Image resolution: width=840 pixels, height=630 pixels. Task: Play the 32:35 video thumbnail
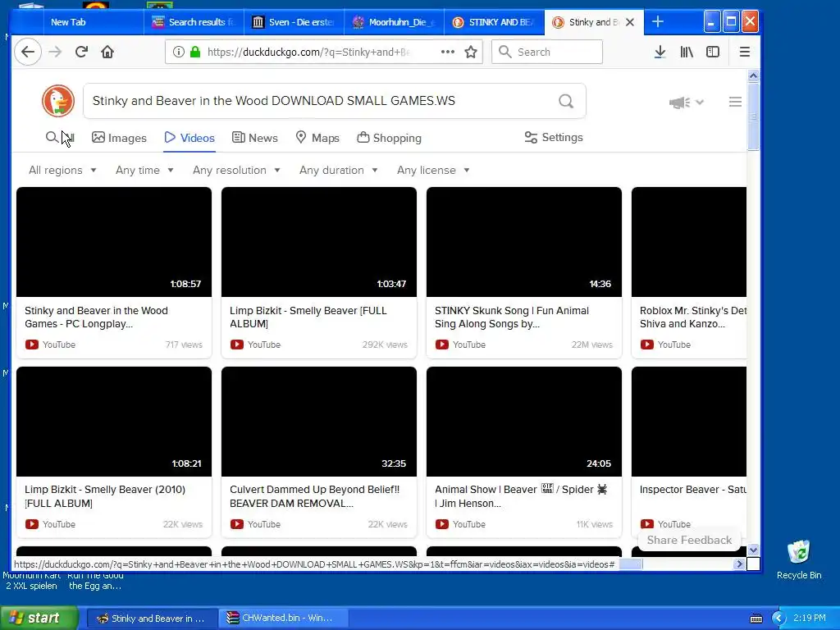coord(319,422)
